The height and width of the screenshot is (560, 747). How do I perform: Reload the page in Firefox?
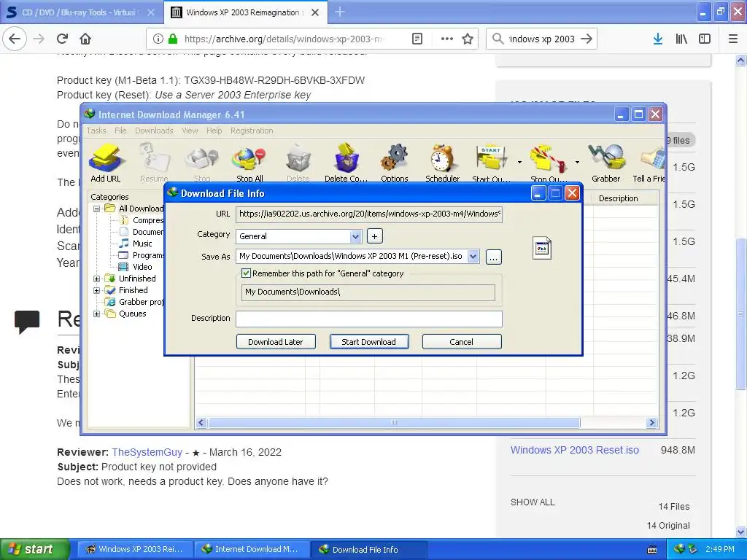coord(62,39)
